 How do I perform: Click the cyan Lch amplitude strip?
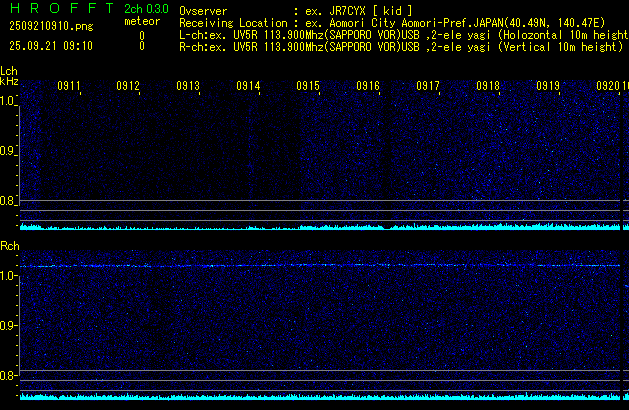point(320,227)
